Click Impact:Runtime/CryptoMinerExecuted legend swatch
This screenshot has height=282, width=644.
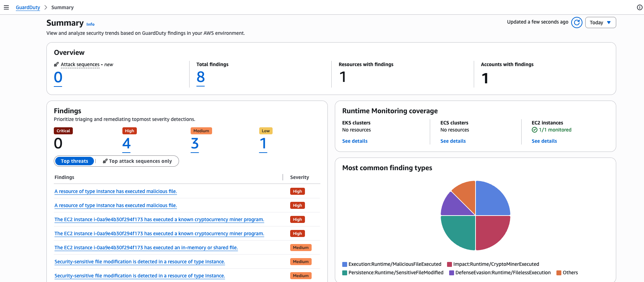pos(449,264)
